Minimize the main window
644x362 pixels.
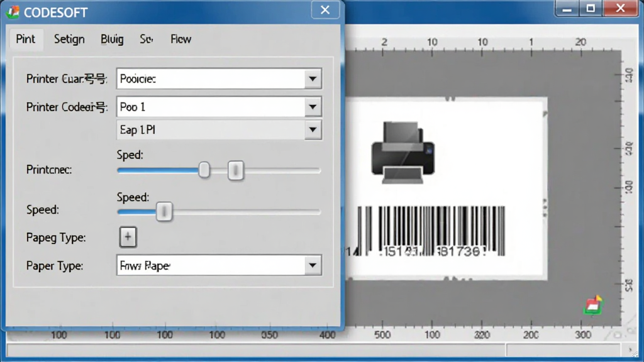click(567, 9)
